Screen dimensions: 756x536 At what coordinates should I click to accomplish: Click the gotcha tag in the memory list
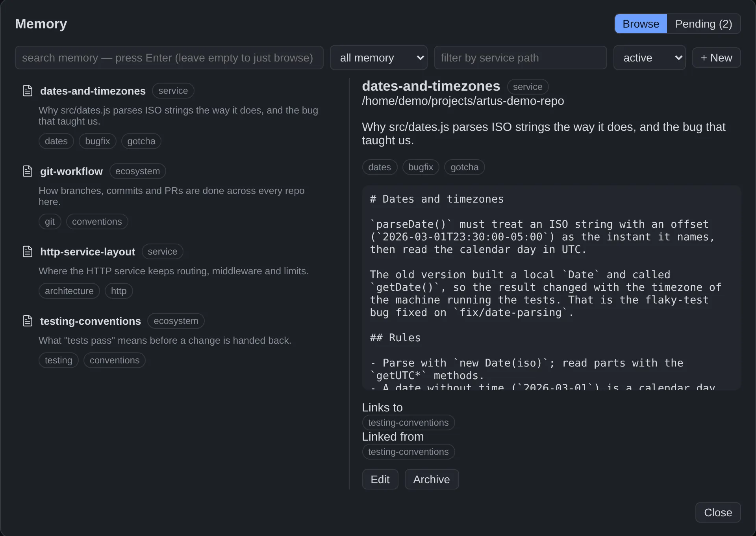(x=141, y=141)
